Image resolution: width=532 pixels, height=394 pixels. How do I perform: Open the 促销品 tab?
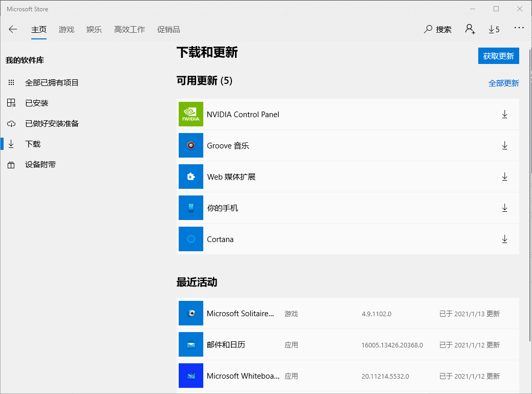168,30
